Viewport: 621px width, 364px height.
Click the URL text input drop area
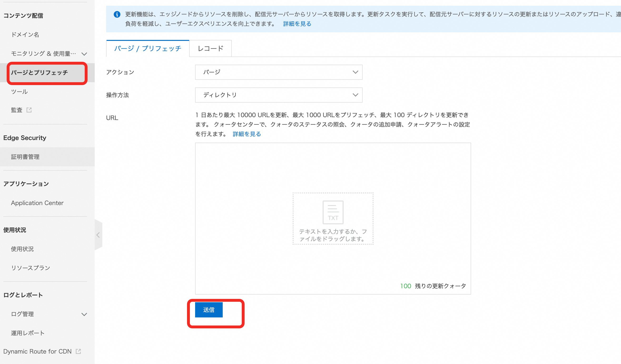pyautogui.click(x=333, y=172)
